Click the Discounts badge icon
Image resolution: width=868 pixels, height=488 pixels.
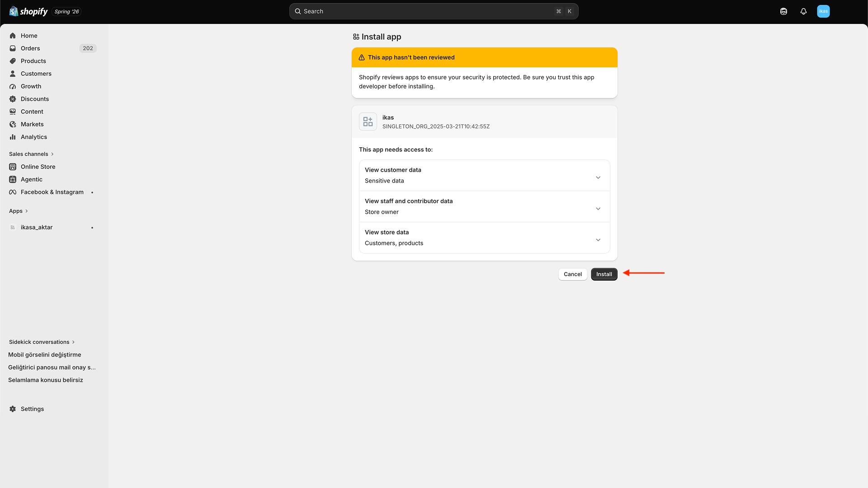[13, 99]
